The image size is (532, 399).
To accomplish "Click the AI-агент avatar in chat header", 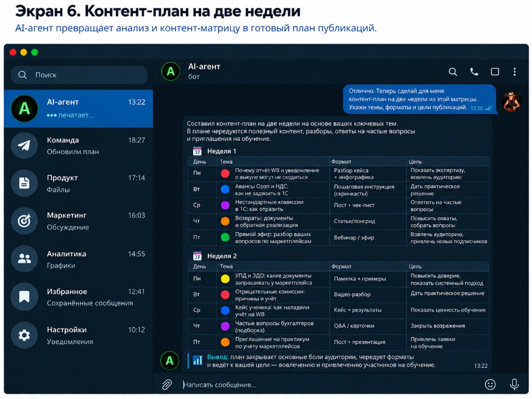I will [170, 71].
